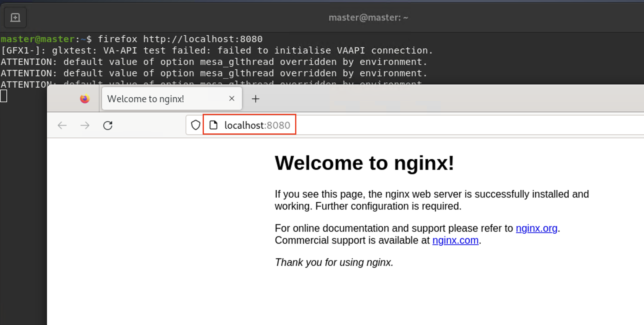Image resolution: width=644 pixels, height=325 pixels.
Task: Follow the nginx.org documentation link
Action: coord(536,228)
